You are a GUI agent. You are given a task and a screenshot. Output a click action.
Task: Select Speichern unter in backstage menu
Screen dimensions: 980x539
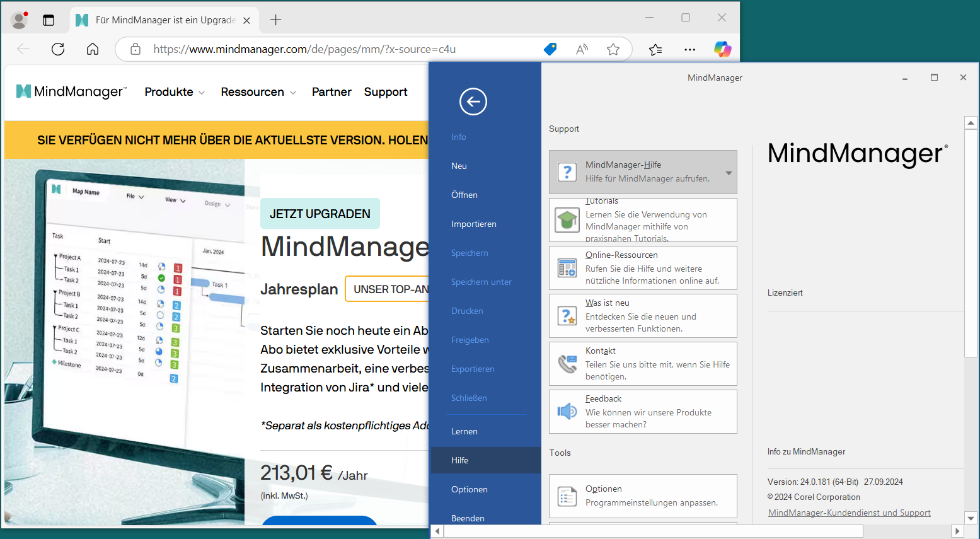click(481, 282)
